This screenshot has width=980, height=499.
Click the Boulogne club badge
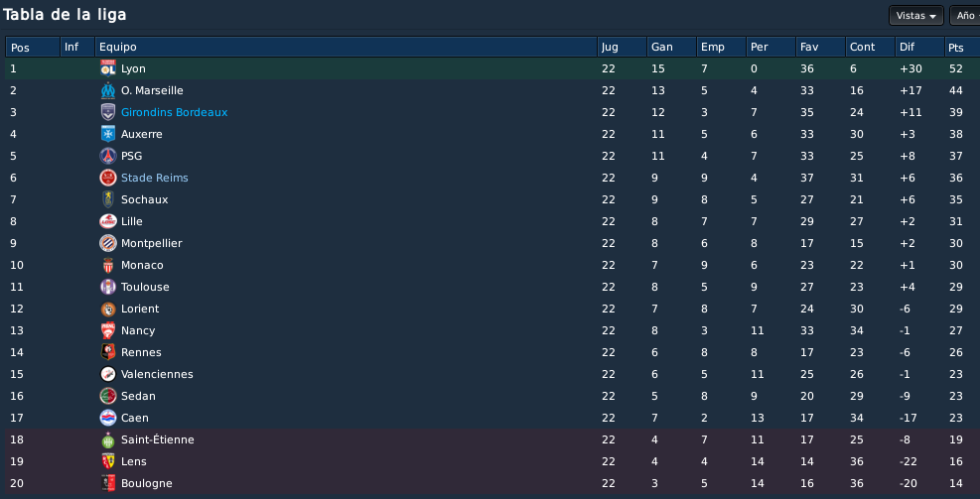[x=108, y=484]
